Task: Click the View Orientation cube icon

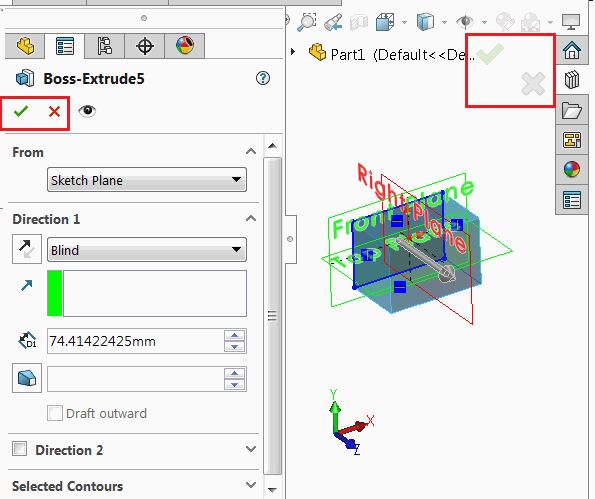Action: 385,22
